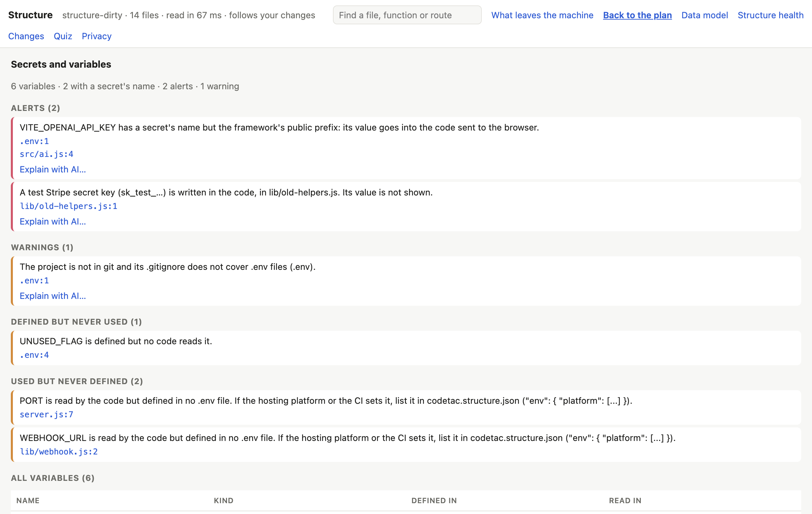Open .env:4 reference for UNUSED_FLAG
This screenshot has height=514, width=812.
[x=34, y=355]
